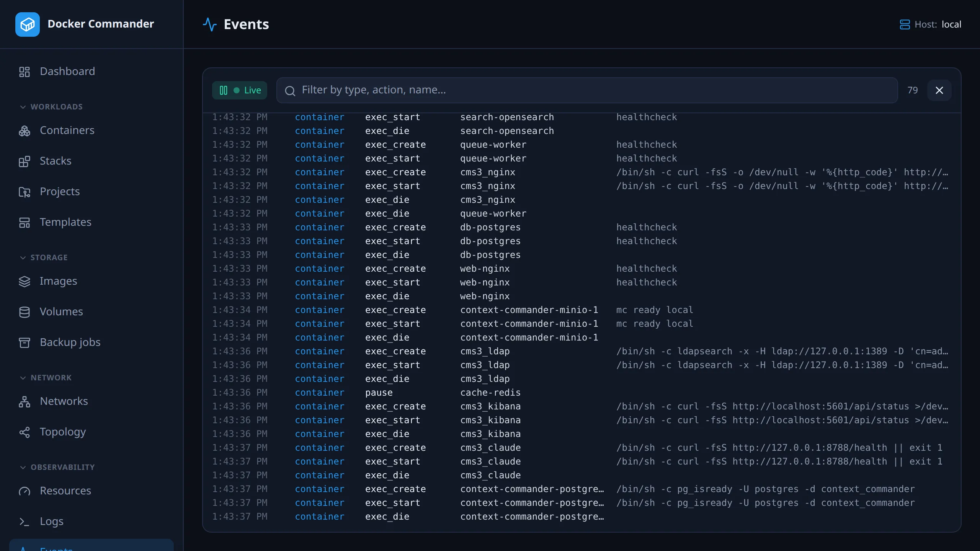Click the 'mc ready local' exec_create detail
This screenshot has height=551, width=980.
[x=655, y=310]
